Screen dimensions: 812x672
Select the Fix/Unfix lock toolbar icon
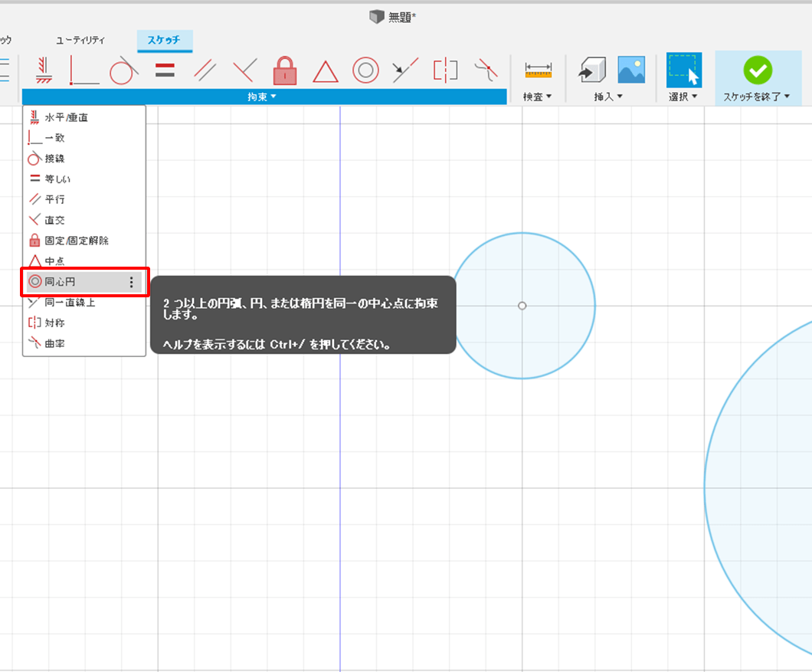pos(285,70)
